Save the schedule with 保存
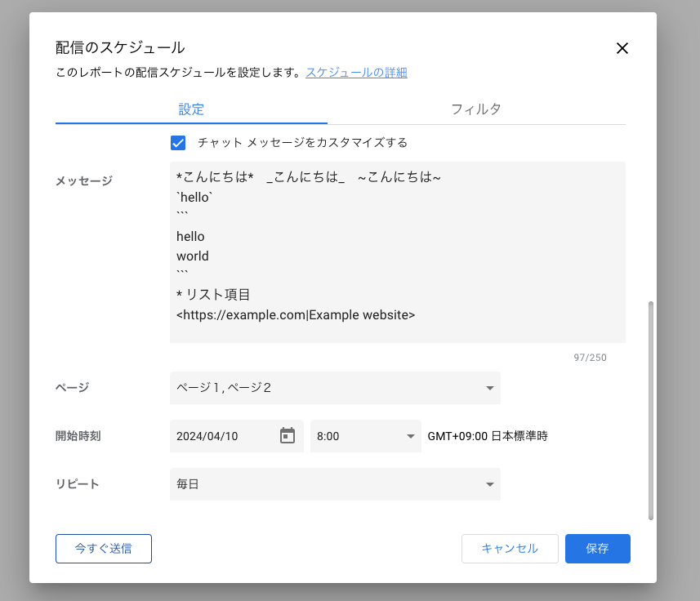The height and width of the screenshot is (601, 700). (597, 549)
